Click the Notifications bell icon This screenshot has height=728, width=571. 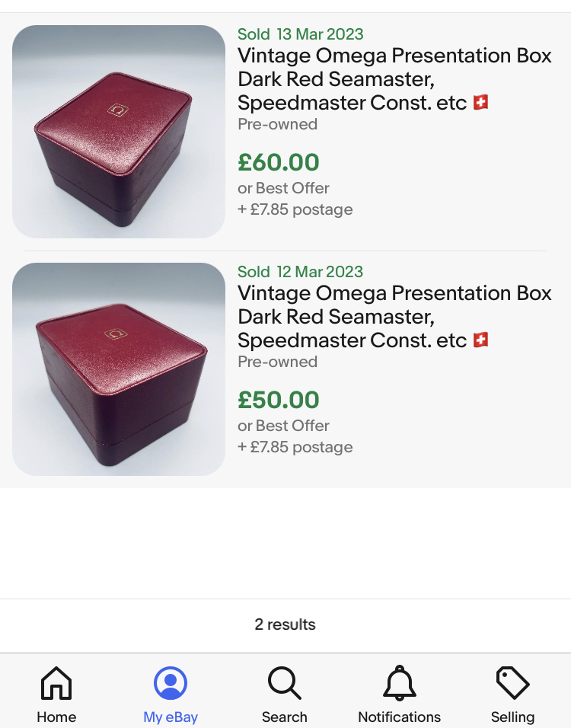[399, 683]
